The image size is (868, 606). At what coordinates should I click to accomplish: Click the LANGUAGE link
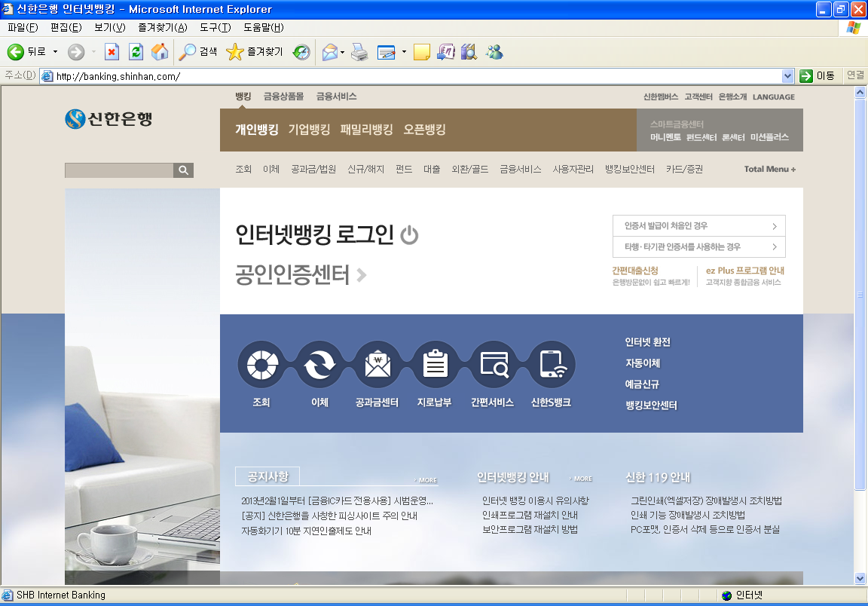(773, 97)
